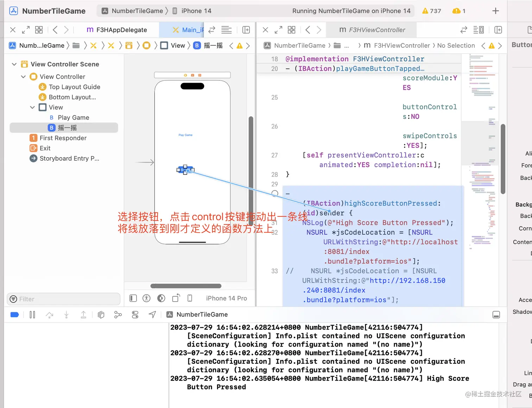
Task: Go forward in the left editor history
Action: coord(66,30)
